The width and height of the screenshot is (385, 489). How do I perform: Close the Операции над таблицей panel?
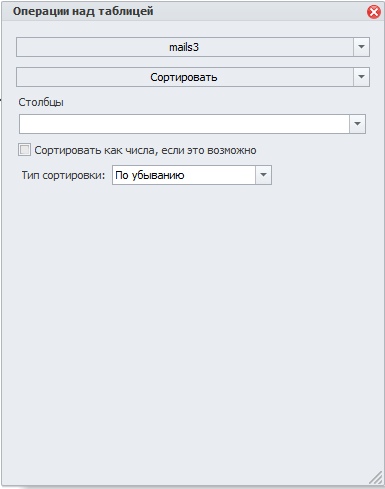374,12
